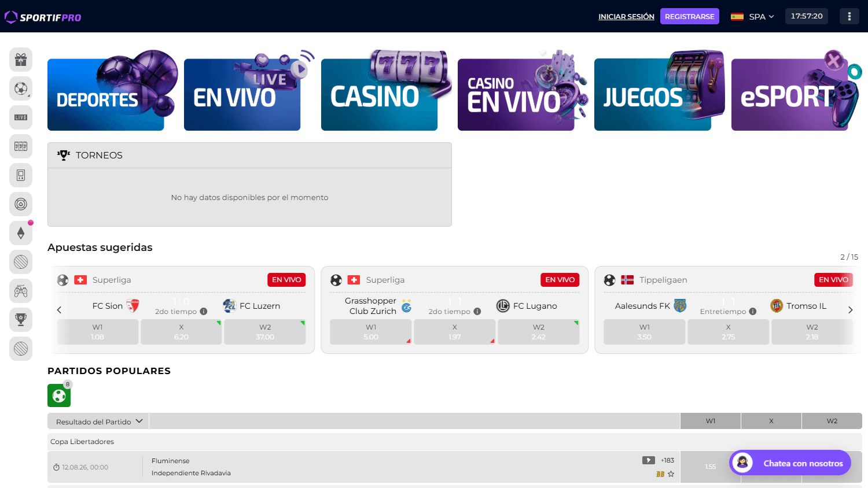Show previous suggested bets with left arrow
This screenshot has height=488, width=868.
(59, 310)
